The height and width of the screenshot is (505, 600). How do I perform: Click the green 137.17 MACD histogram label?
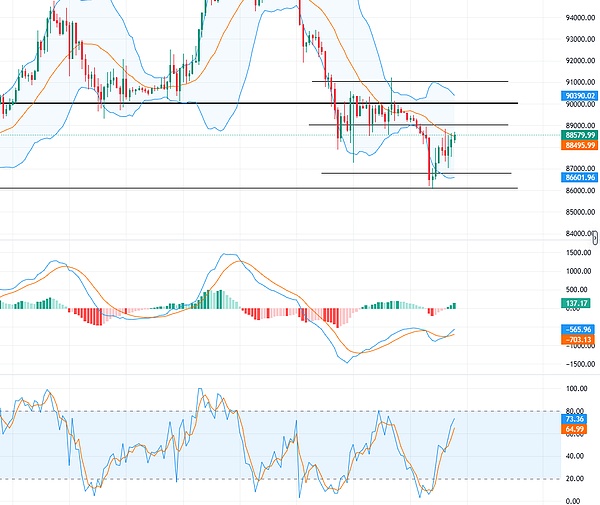tap(577, 302)
